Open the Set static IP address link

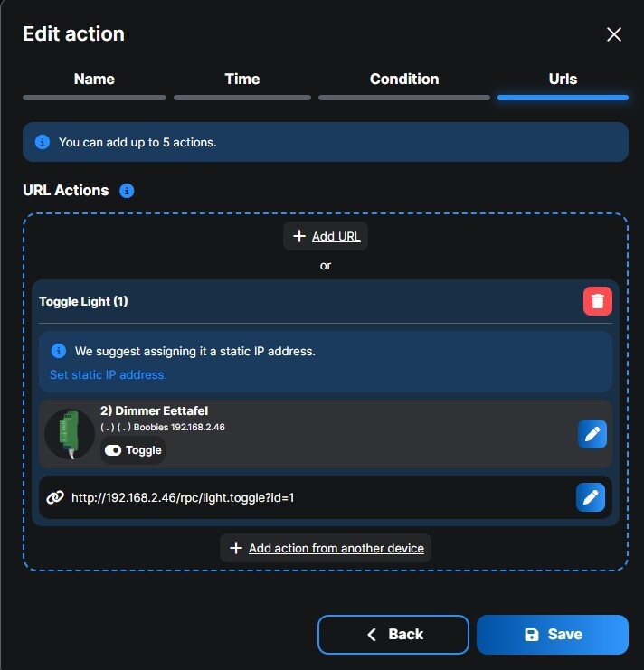(x=109, y=374)
